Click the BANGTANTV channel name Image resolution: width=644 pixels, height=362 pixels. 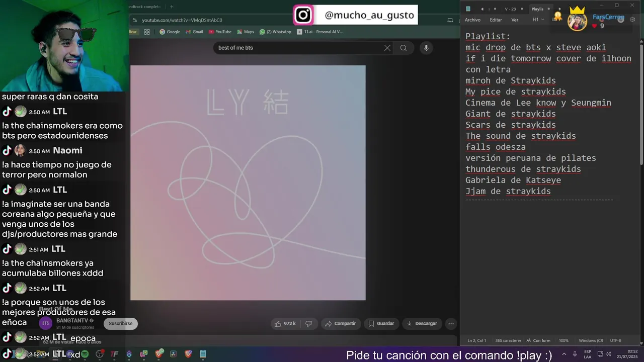point(72,320)
